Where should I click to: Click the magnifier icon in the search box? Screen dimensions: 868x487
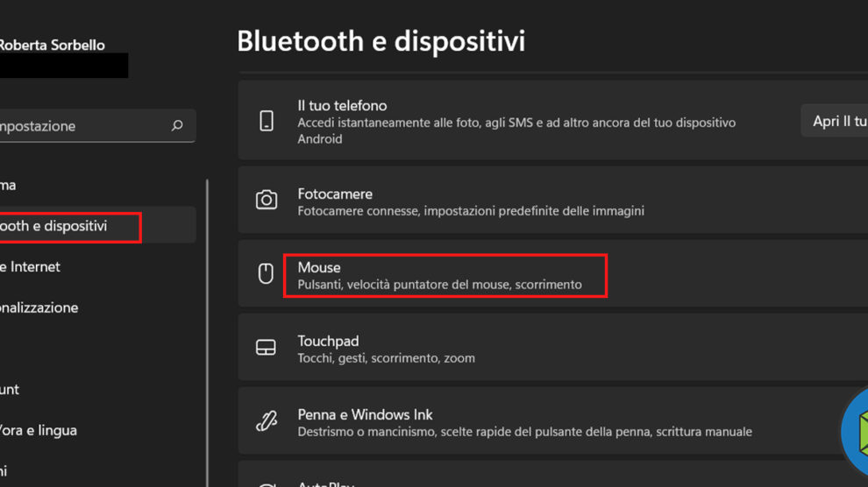pos(177,126)
